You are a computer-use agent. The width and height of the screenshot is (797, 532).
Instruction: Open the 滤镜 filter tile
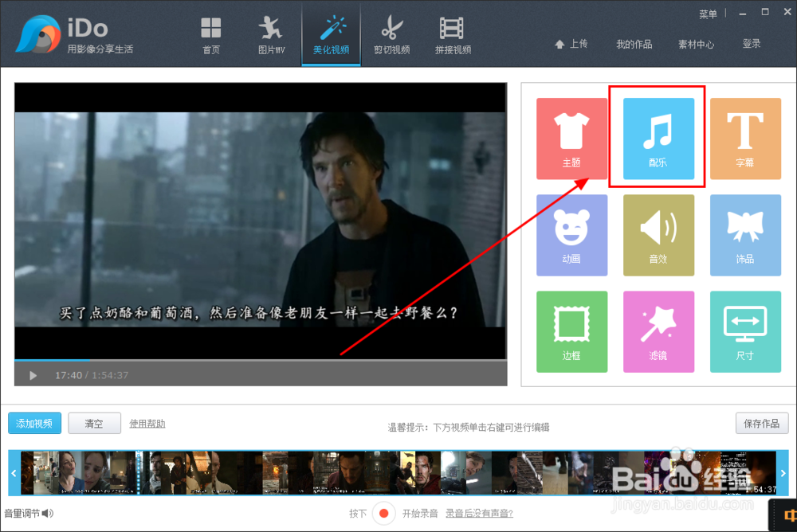658,331
